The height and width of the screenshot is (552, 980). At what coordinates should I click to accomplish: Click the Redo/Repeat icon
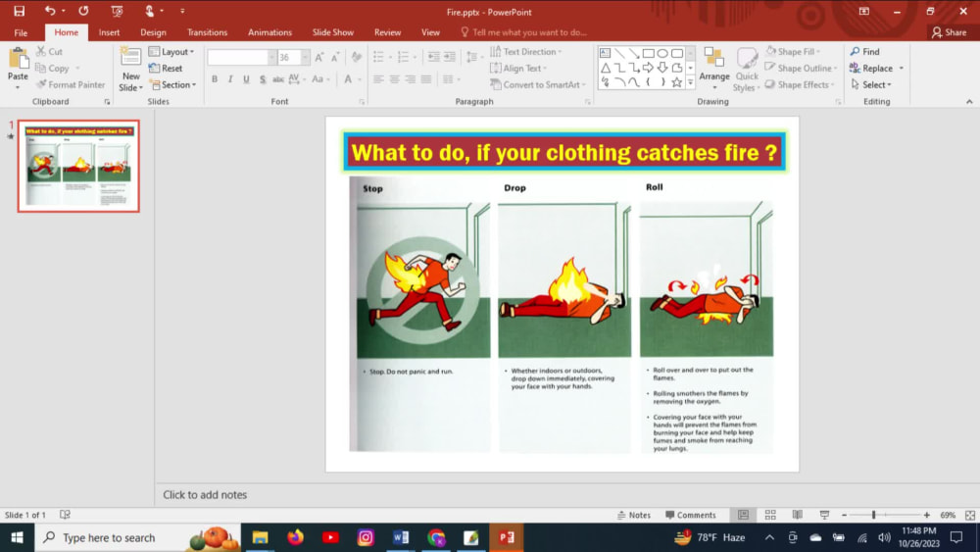(83, 11)
